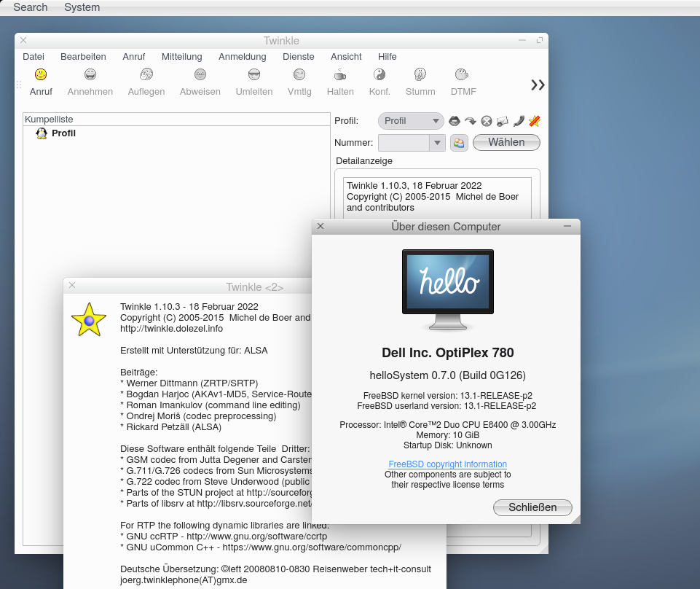Viewport: 700px width, 589px height.
Task: Minimize the main Twinkle window
Action: (x=522, y=40)
